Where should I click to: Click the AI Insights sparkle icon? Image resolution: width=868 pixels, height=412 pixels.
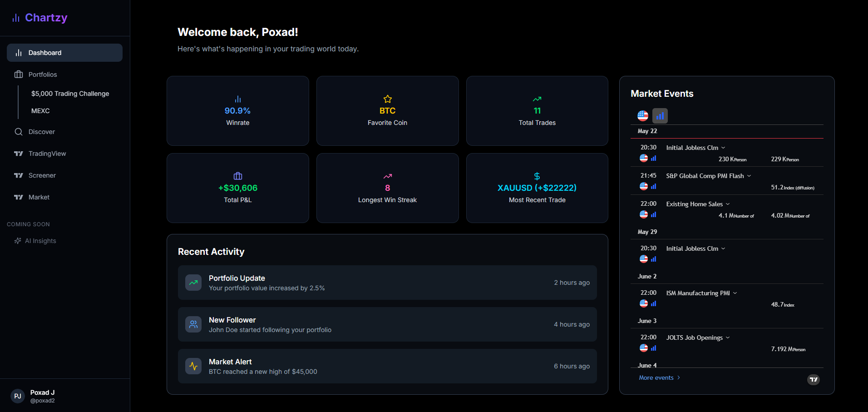point(18,241)
